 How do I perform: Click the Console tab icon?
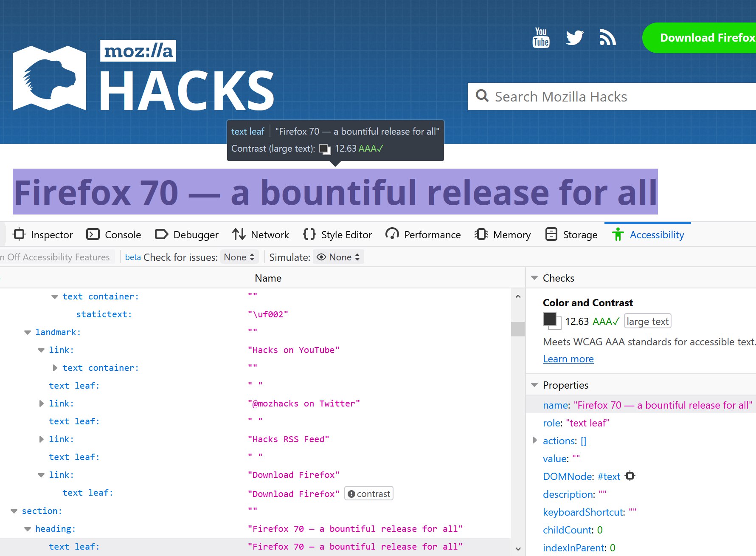(x=93, y=234)
